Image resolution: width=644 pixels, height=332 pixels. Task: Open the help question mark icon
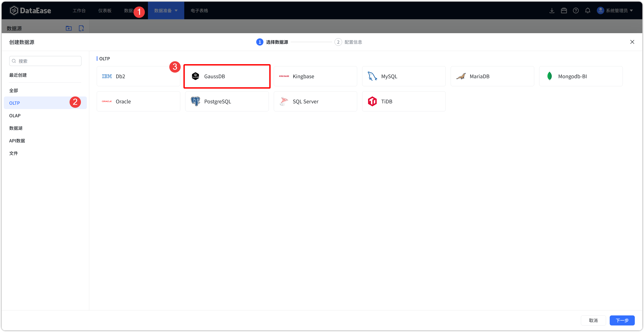[x=576, y=11]
